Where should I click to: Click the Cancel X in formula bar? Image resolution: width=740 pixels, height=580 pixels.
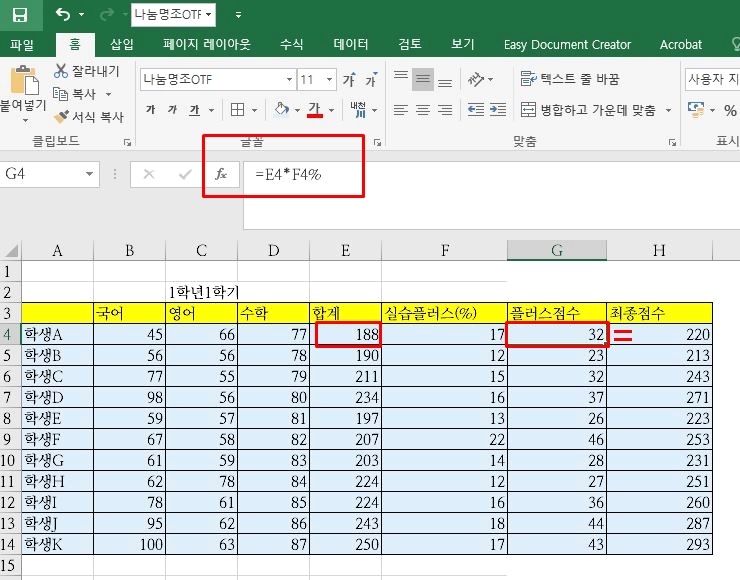click(149, 174)
